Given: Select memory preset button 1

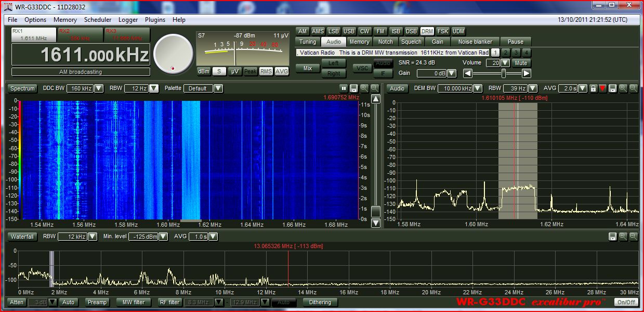Looking at the screenshot, I should (x=495, y=53).
